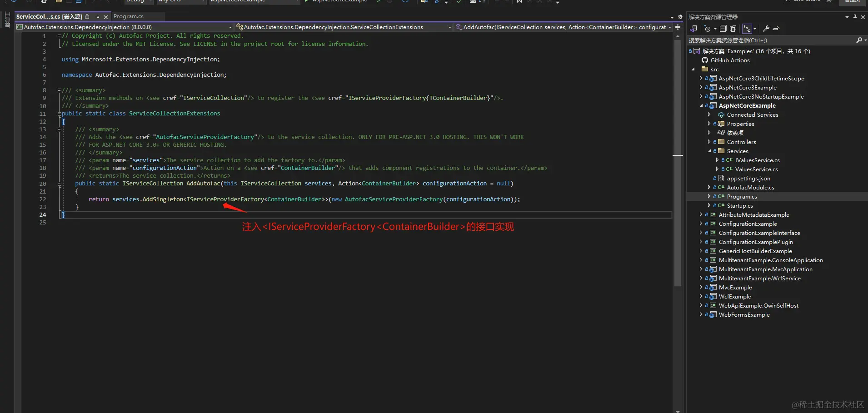Screen dimensions: 868x413
Task: Click the split editor window icon
Action: point(678,27)
